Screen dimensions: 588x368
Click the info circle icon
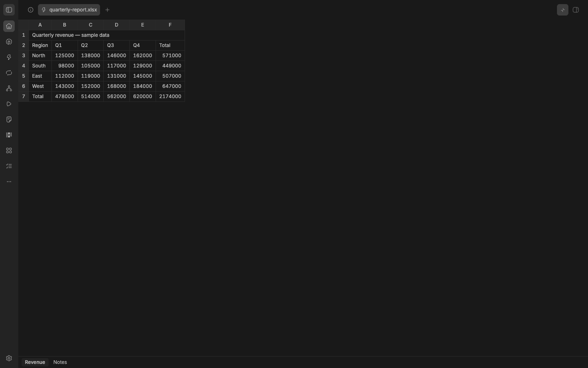31,10
